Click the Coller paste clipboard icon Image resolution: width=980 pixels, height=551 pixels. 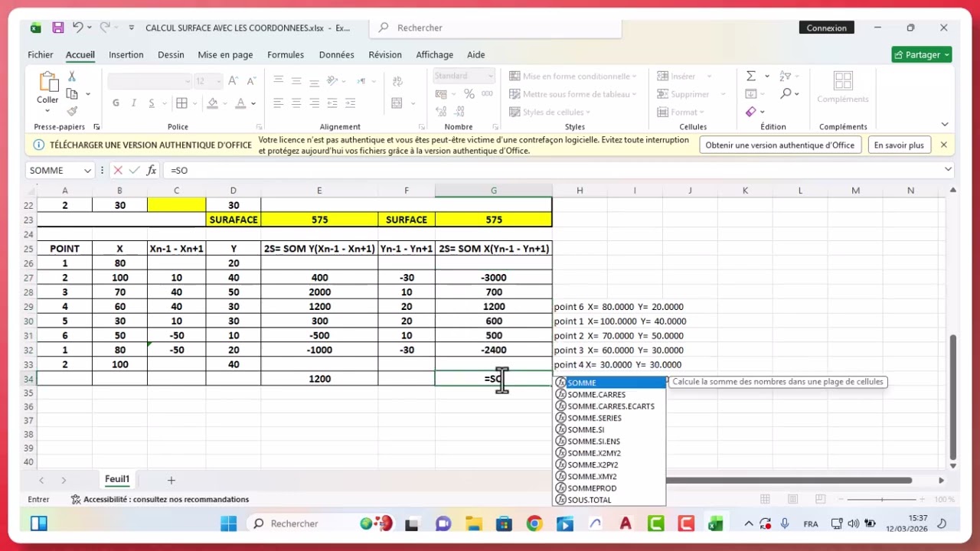coord(47,82)
